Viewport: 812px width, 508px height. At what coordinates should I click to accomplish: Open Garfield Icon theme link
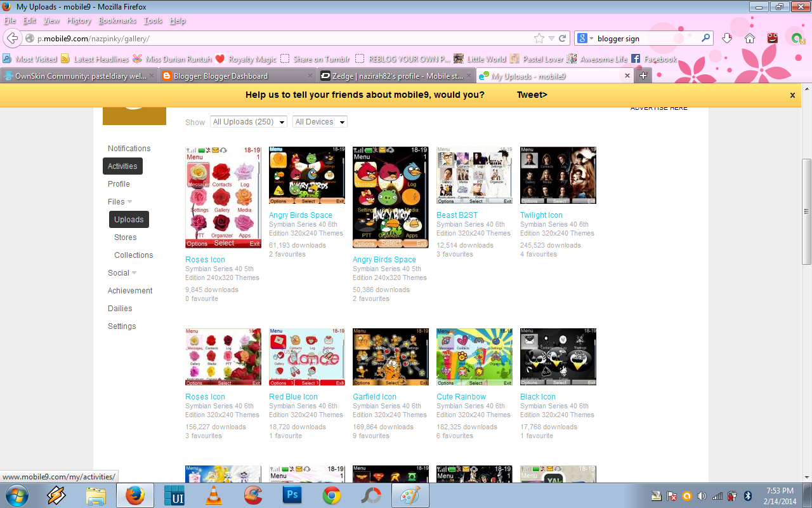click(x=374, y=397)
